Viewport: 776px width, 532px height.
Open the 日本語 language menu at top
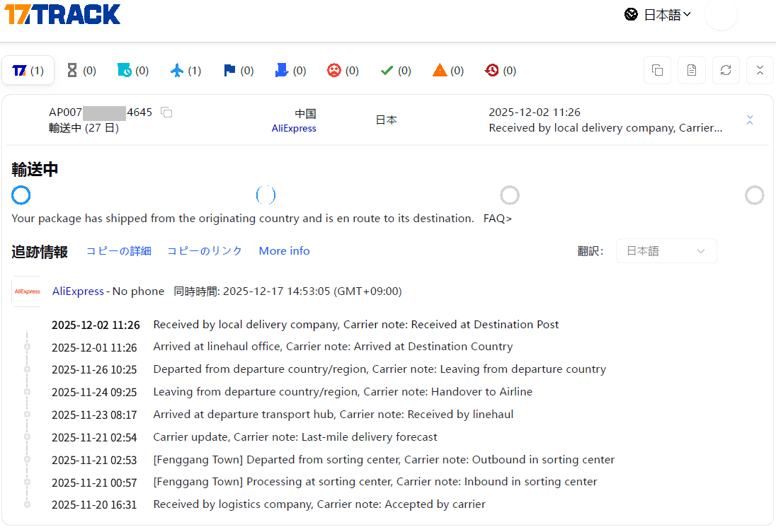coord(658,15)
